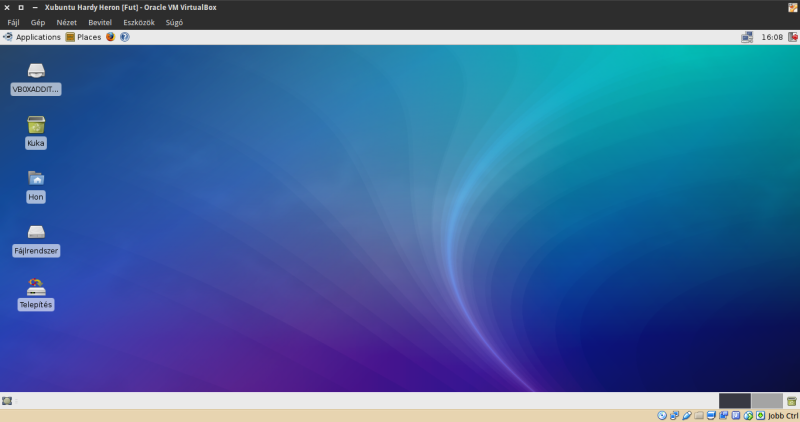Launch Firefox from the panel

pyautogui.click(x=110, y=37)
